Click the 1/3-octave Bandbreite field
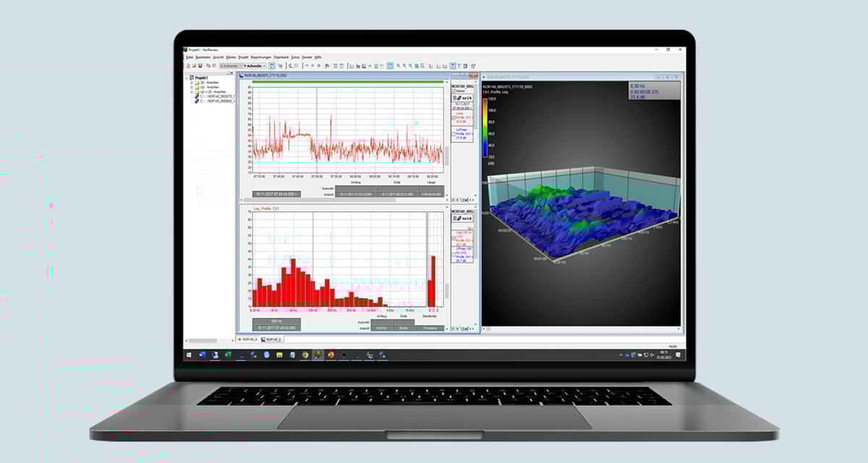 433,328
